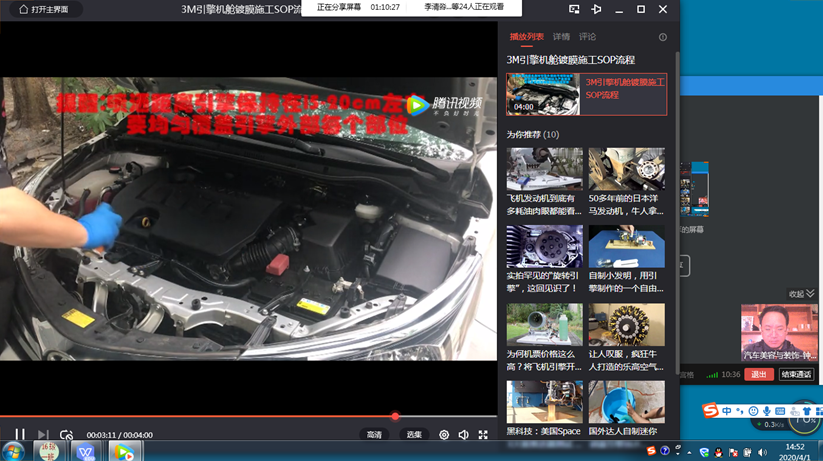This screenshot has width=823, height=461.
Task: Collapse participants with 收起 chevron
Action: [801, 294]
